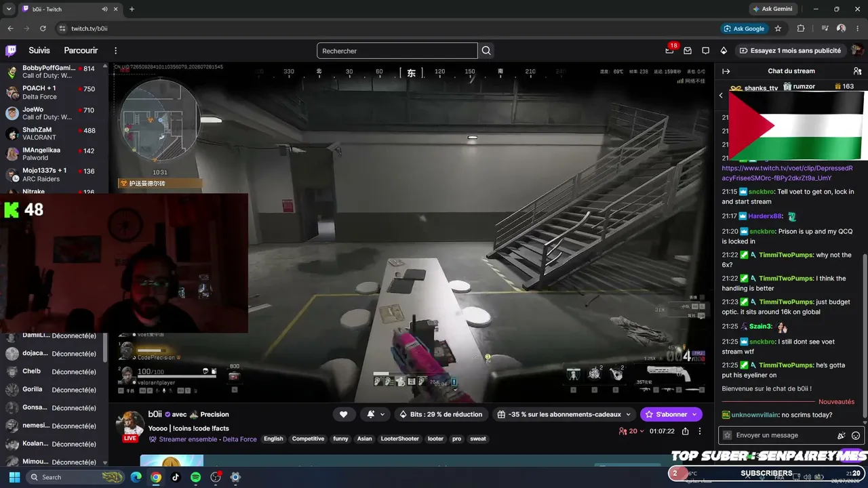Click the S'abonner subscribe button
This screenshot has height=488, width=868.
tap(671, 414)
